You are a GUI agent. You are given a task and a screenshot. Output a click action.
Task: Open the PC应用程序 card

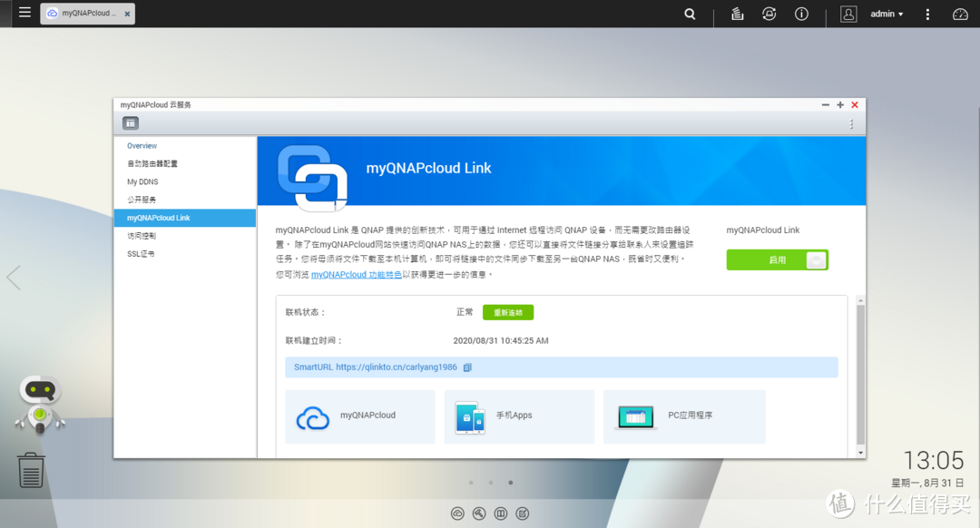coord(684,416)
